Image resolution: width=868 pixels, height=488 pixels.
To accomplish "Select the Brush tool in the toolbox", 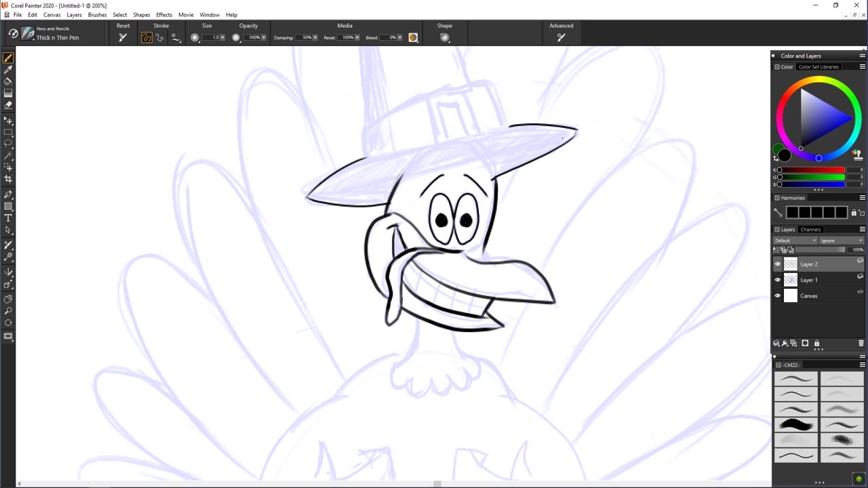I will (x=8, y=58).
